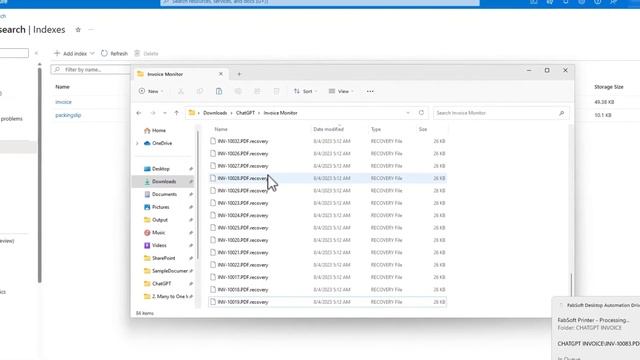Click the pin icon next to Desktop

click(191, 169)
